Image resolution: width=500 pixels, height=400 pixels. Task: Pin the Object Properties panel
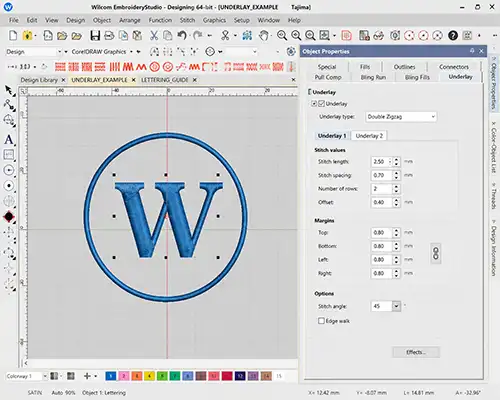pyautogui.click(x=472, y=51)
